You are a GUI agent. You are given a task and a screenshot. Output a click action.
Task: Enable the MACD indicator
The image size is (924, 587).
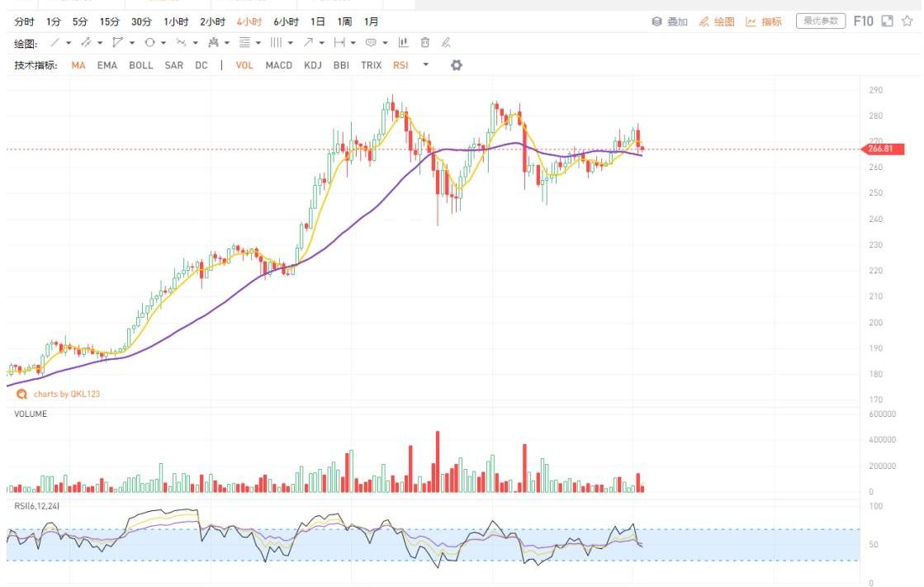[x=278, y=65]
